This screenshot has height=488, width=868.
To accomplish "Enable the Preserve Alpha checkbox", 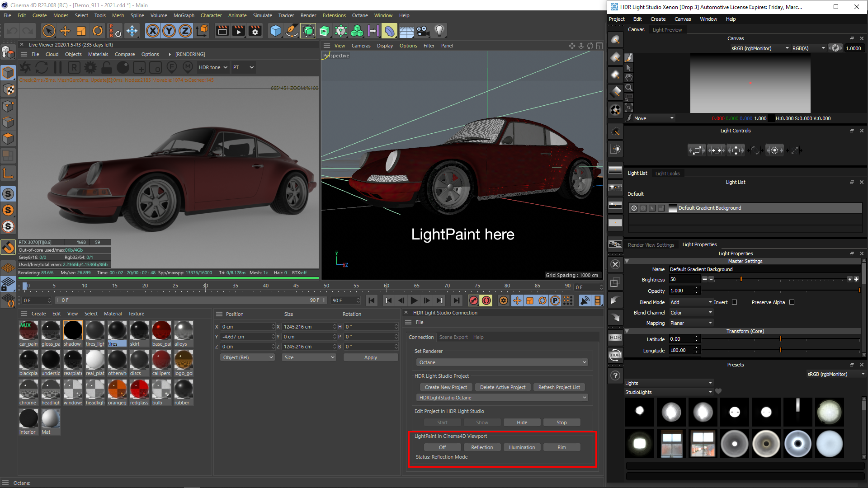I will [792, 302].
